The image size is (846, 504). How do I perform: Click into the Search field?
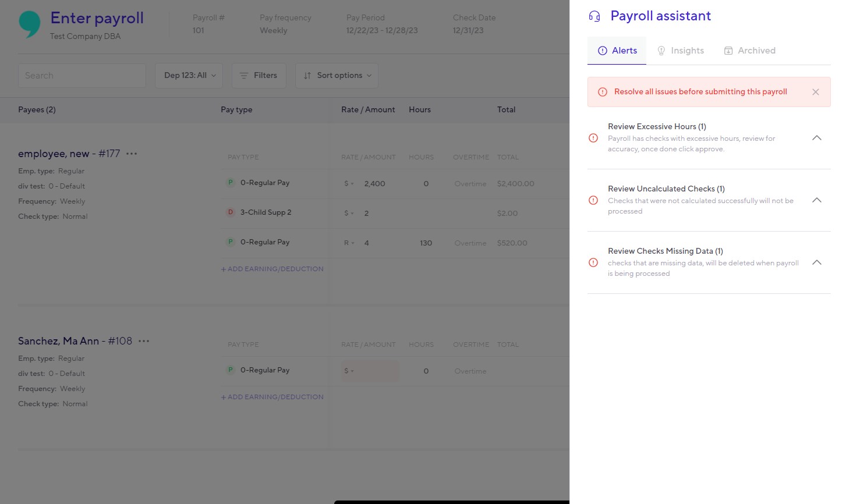(x=82, y=76)
